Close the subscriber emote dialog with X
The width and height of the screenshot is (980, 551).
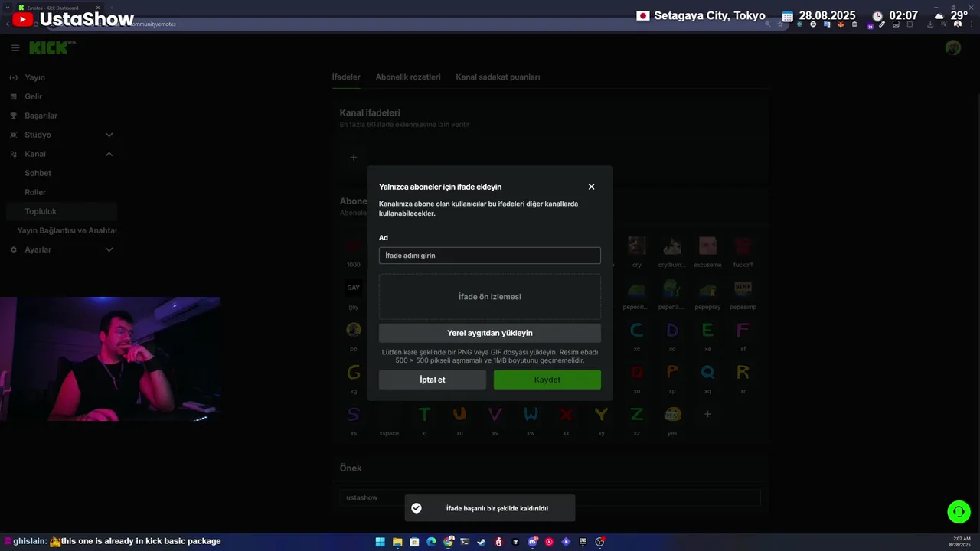coord(591,187)
